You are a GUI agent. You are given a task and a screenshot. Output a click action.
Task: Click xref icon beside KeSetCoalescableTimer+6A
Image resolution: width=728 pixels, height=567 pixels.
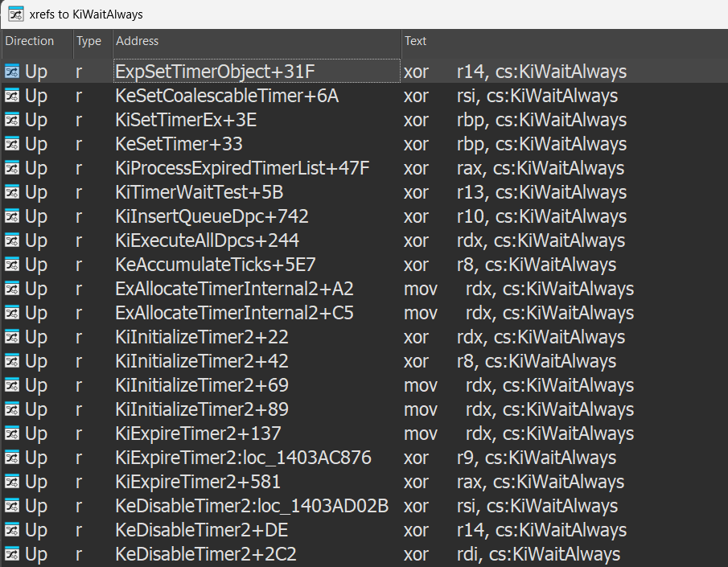click(x=12, y=96)
